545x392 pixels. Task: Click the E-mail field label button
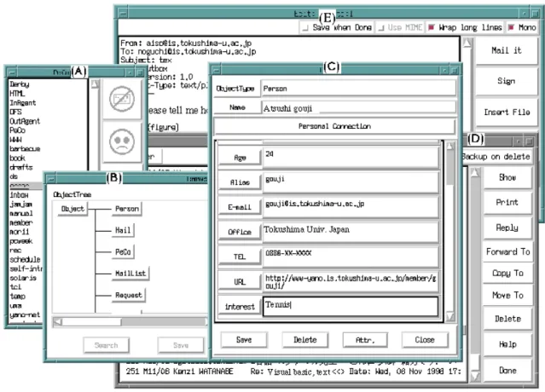[x=240, y=207]
